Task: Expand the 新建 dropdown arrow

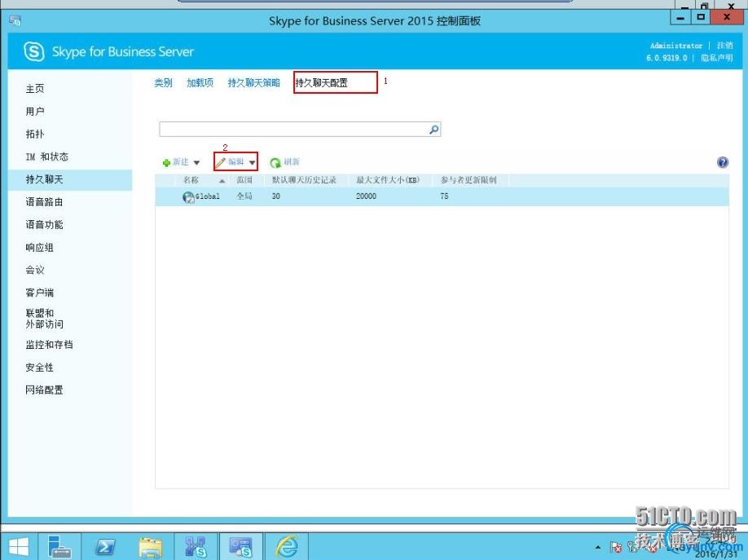Action: [x=196, y=163]
